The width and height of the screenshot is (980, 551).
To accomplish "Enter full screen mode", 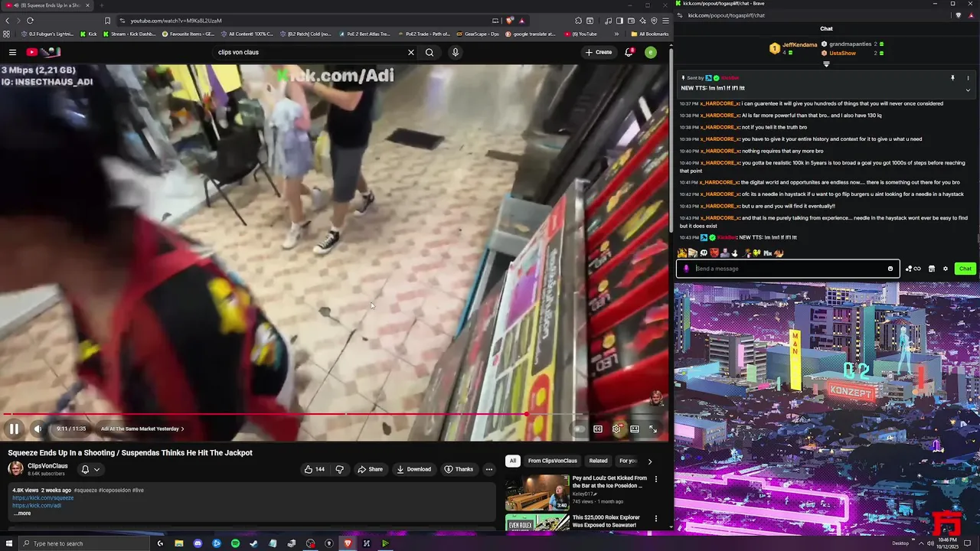I will click(x=653, y=429).
